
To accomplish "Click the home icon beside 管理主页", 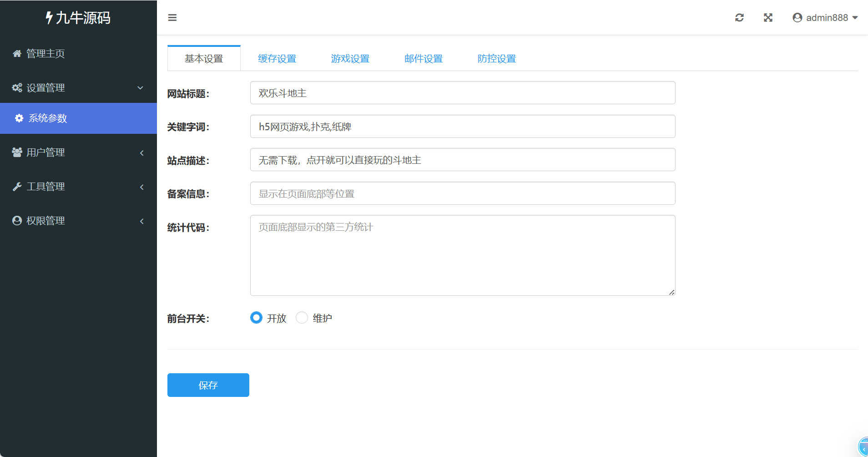I will (x=17, y=54).
